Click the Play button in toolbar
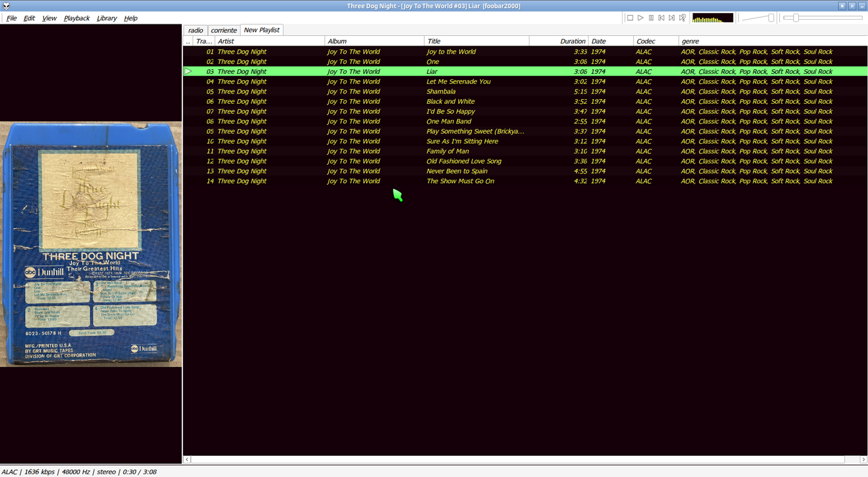 [640, 18]
